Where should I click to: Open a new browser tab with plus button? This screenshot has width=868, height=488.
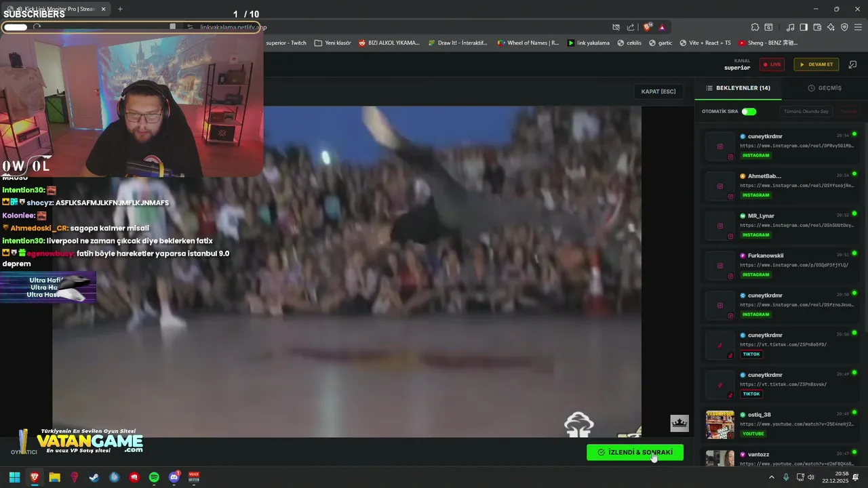(x=120, y=9)
